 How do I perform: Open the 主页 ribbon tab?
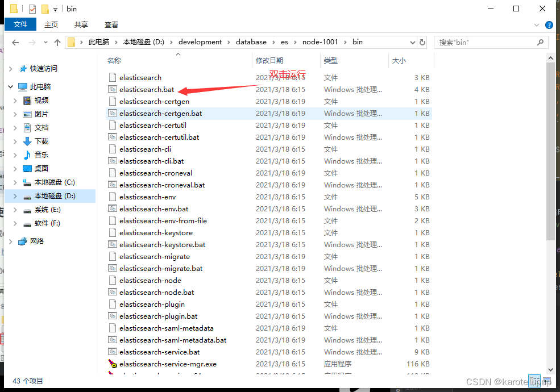(51, 24)
